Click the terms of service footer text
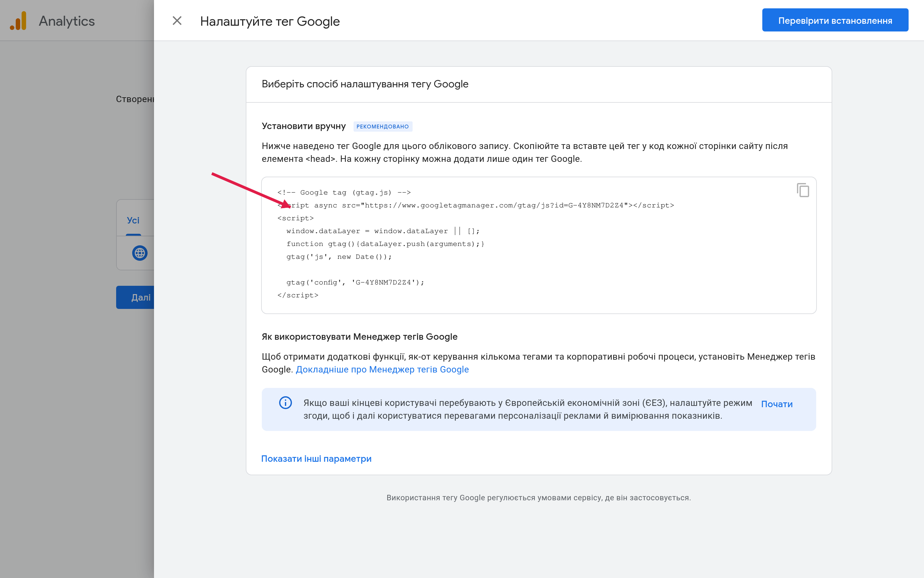 pyautogui.click(x=538, y=497)
